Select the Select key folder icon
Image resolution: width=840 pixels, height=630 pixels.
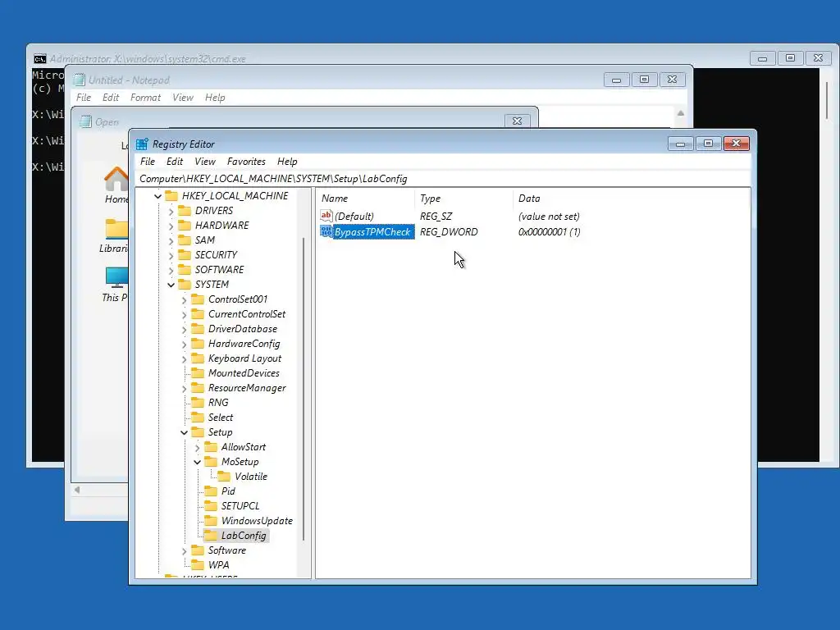tap(198, 418)
